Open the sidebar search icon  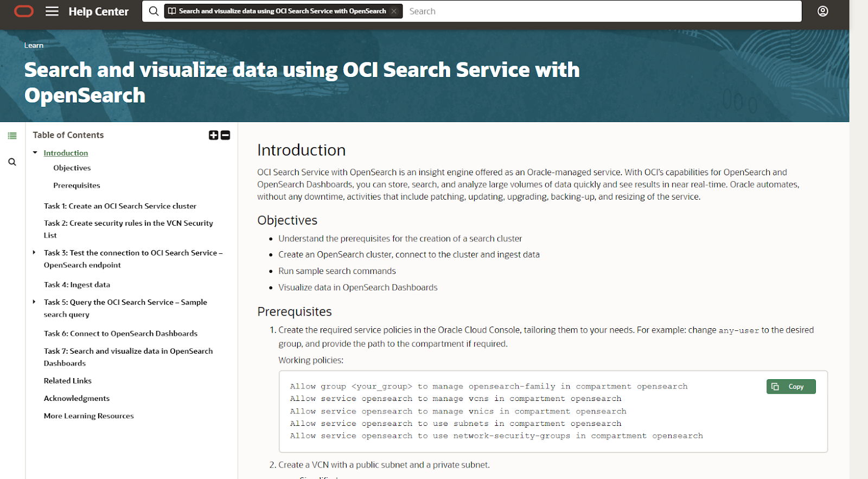pyautogui.click(x=12, y=162)
